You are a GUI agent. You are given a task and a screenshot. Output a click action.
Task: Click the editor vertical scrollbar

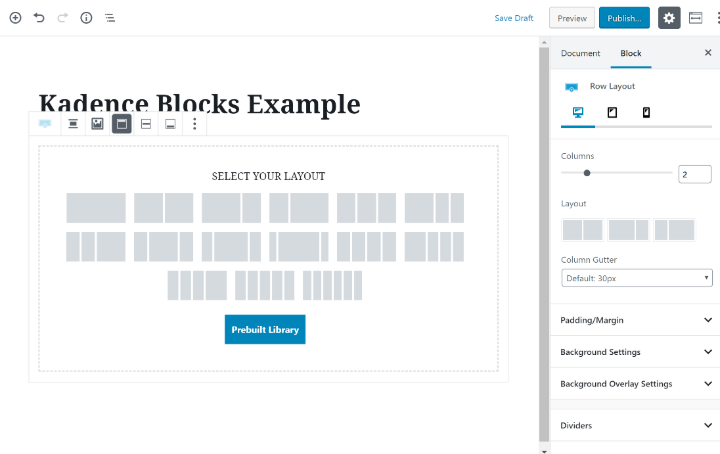point(544,243)
